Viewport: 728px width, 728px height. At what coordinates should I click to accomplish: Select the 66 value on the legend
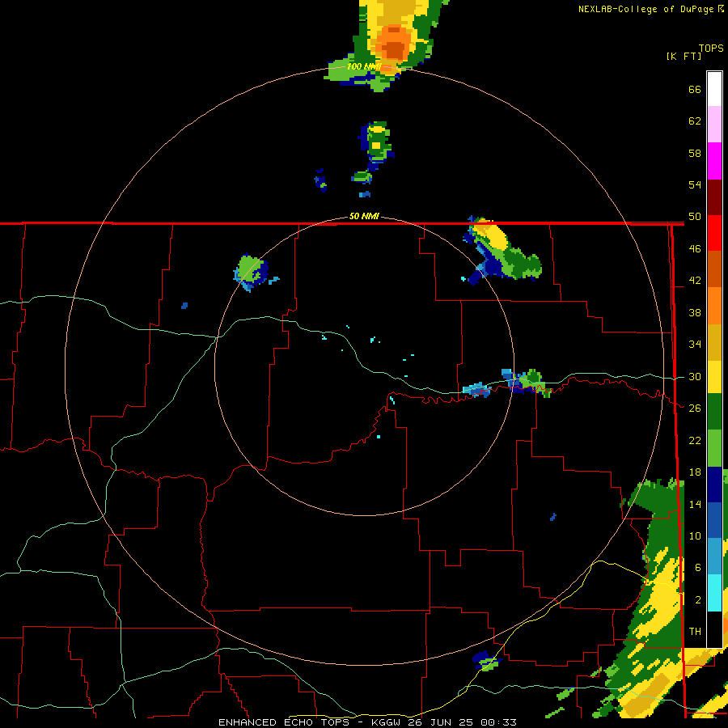[695, 89]
